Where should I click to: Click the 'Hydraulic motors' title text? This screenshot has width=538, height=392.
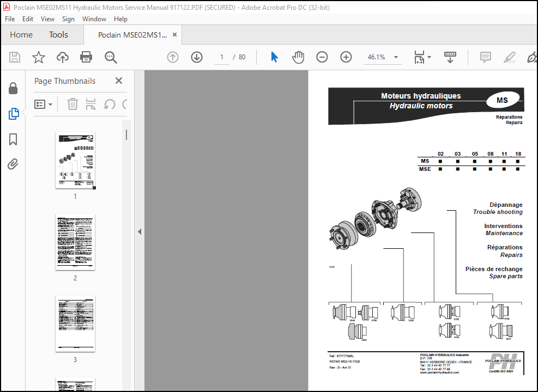click(x=421, y=106)
